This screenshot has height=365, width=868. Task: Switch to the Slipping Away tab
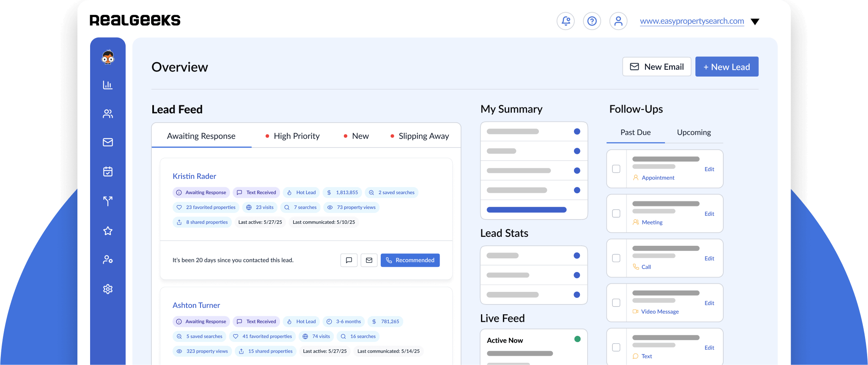pyautogui.click(x=420, y=136)
